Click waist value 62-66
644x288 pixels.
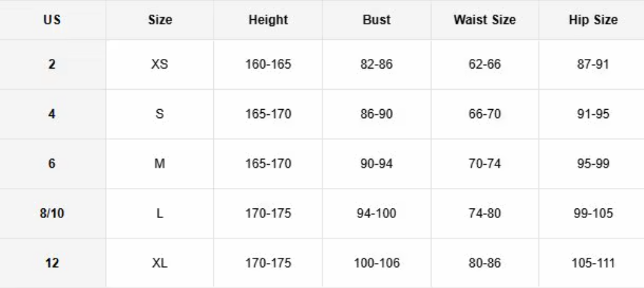click(484, 65)
